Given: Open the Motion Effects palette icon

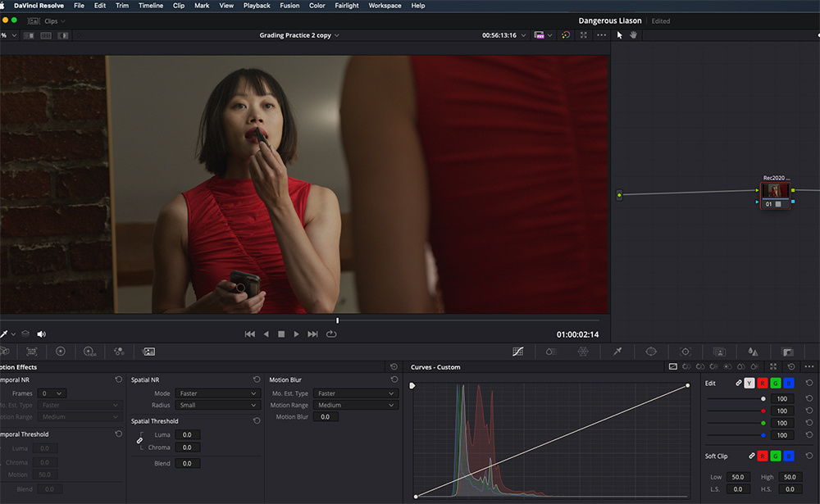Looking at the screenshot, I should pos(149,352).
